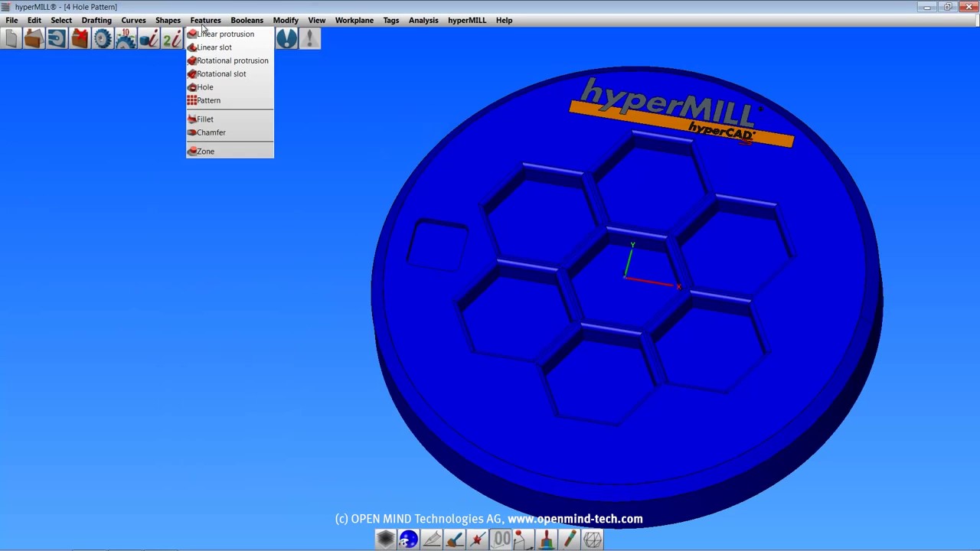Select Fillet in the Features menu
The height and width of the screenshot is (551, 980).
point(229,119)
